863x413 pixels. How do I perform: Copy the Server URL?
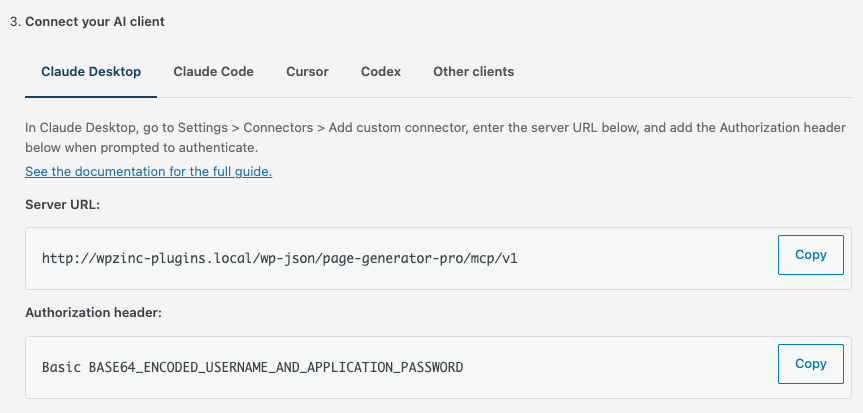tap(811, 255)
